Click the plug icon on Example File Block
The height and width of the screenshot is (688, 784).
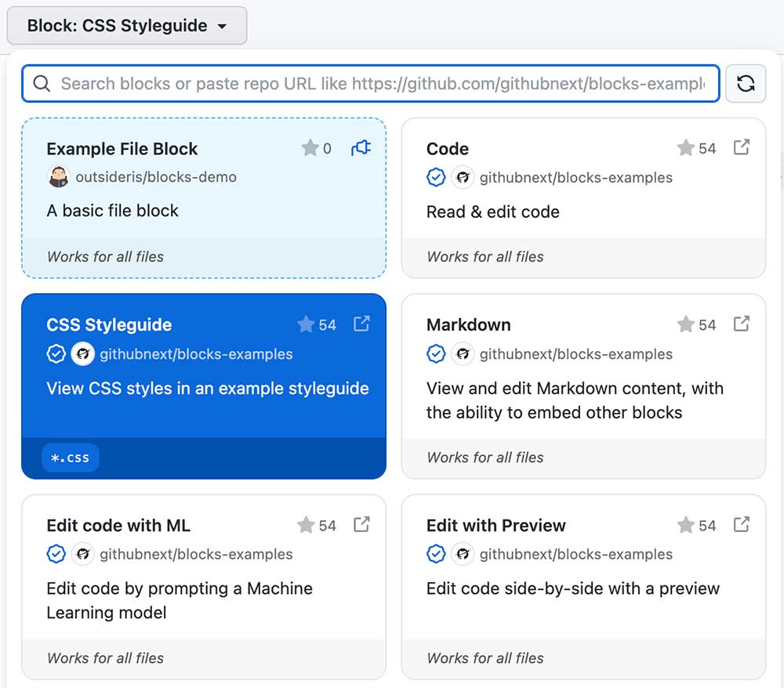(x=361, y=147)
